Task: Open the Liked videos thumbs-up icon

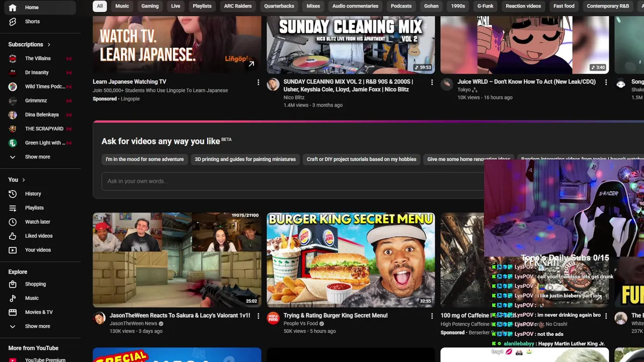Action: coord(13,236)
